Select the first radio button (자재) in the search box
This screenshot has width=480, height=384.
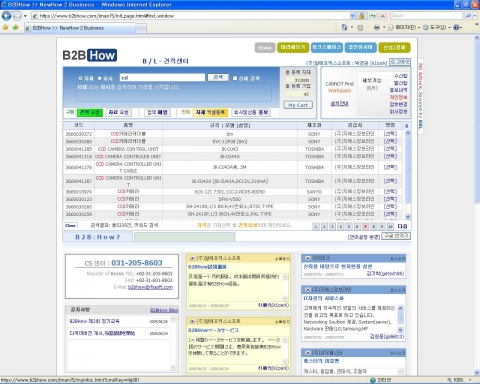[80, 78]
